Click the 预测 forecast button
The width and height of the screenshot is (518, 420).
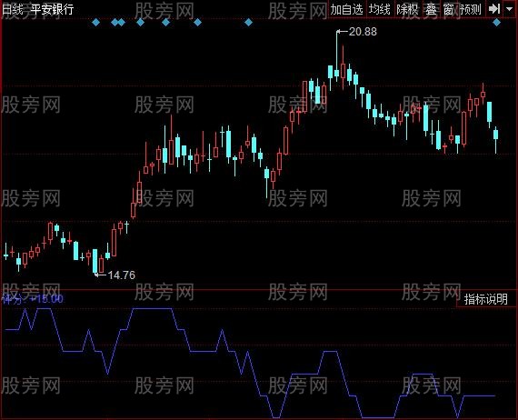471,9
